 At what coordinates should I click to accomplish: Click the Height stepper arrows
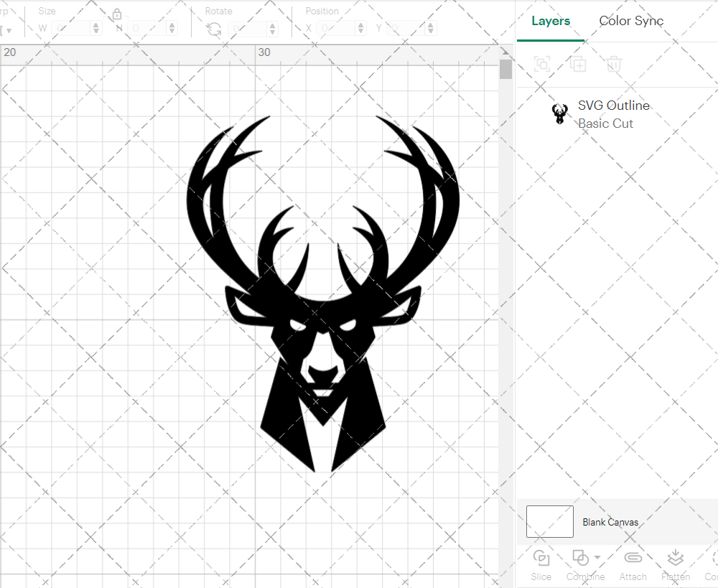(172, 29)
